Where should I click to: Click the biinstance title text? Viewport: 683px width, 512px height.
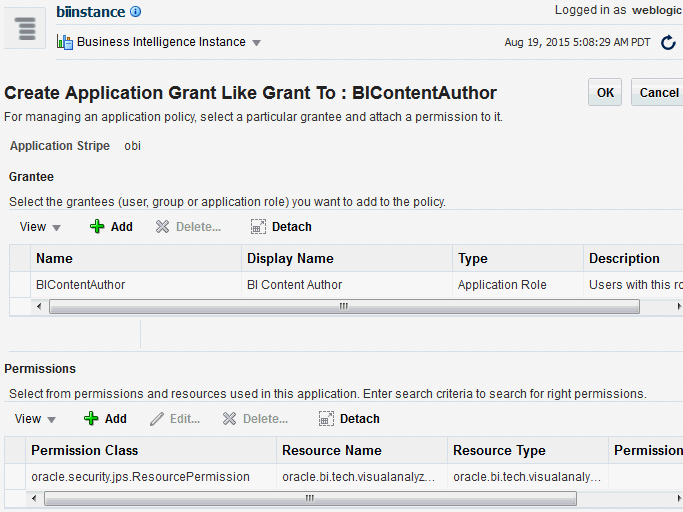click(x=91, y=12)
